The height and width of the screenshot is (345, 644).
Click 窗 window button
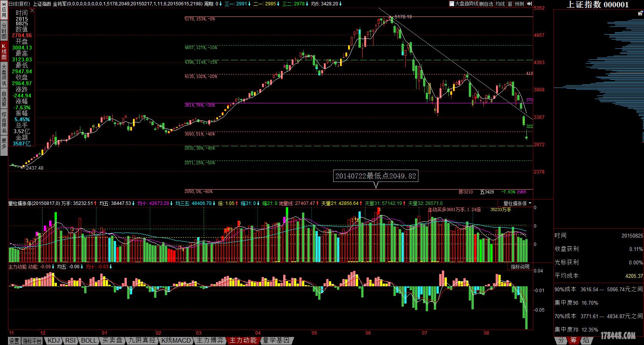click(510, 3)
